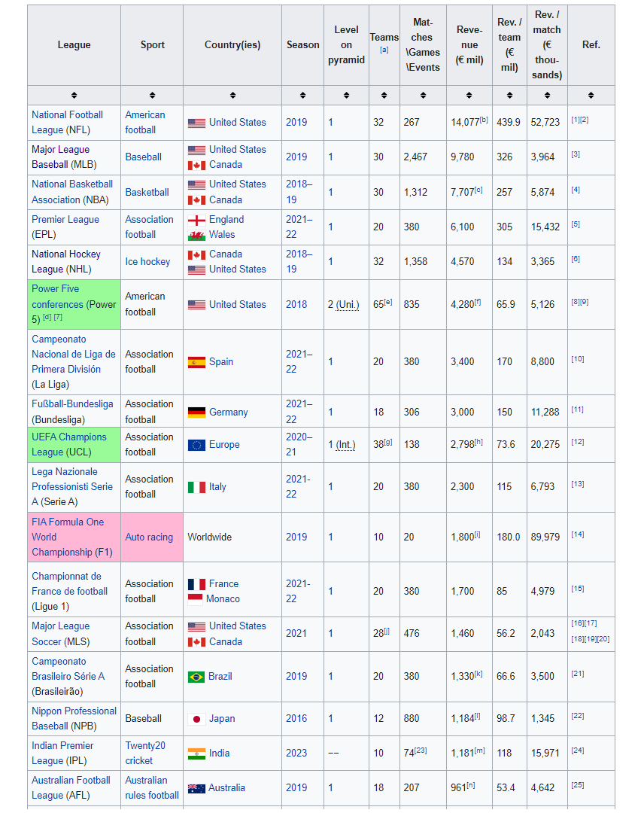Click the Spain flag icon
This screenshot has width=644, height=819.
196,362
